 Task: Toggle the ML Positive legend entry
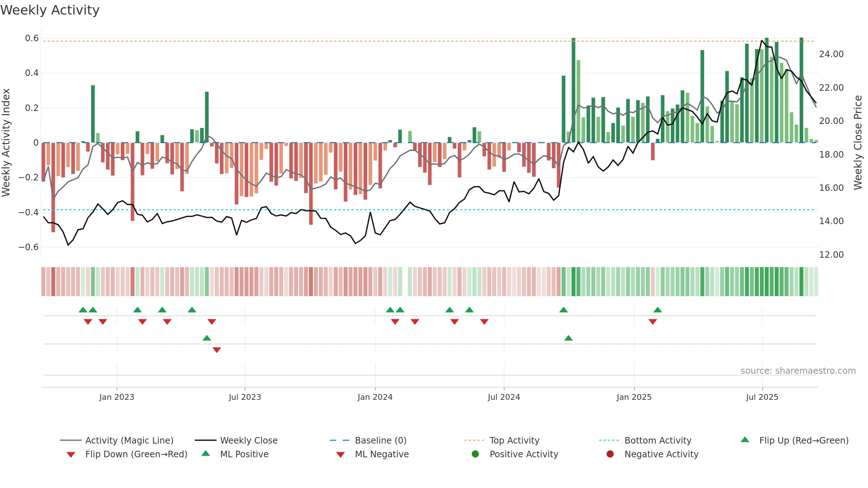(x=235, y=454)
